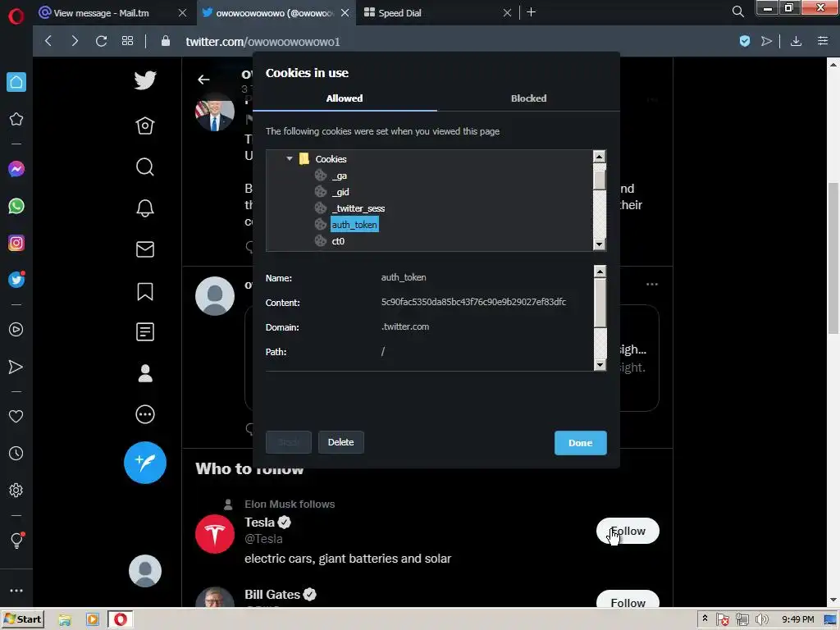Open the Easy Setup sliders icon
Viewport: 840px width, 630px height.
click(x=823, y=41)
